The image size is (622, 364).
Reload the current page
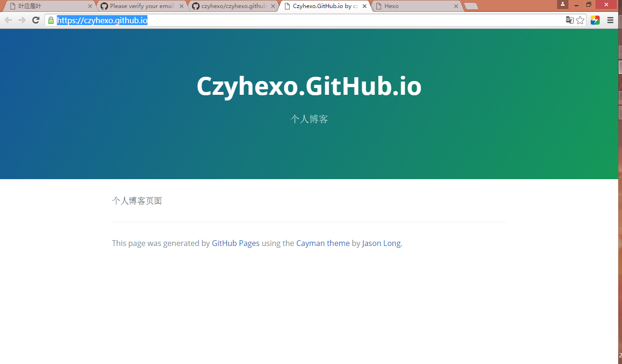(x=36, y=20)
